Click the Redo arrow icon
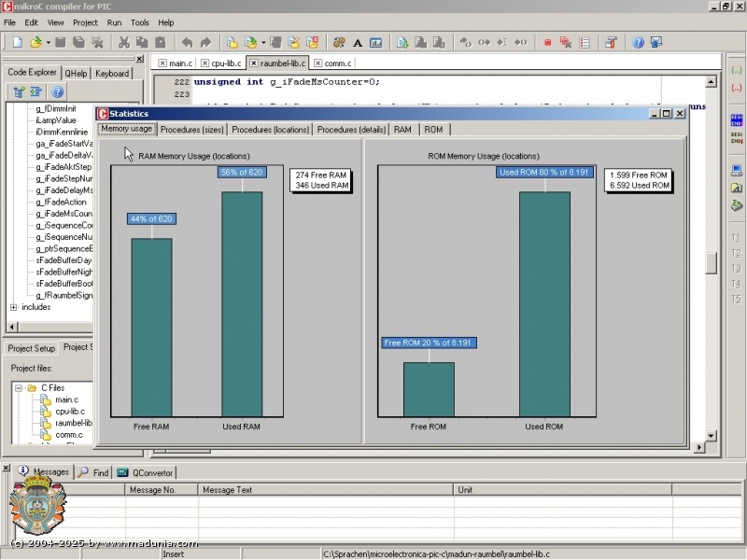Screen dimensions: 747x560 coord(205,42)
